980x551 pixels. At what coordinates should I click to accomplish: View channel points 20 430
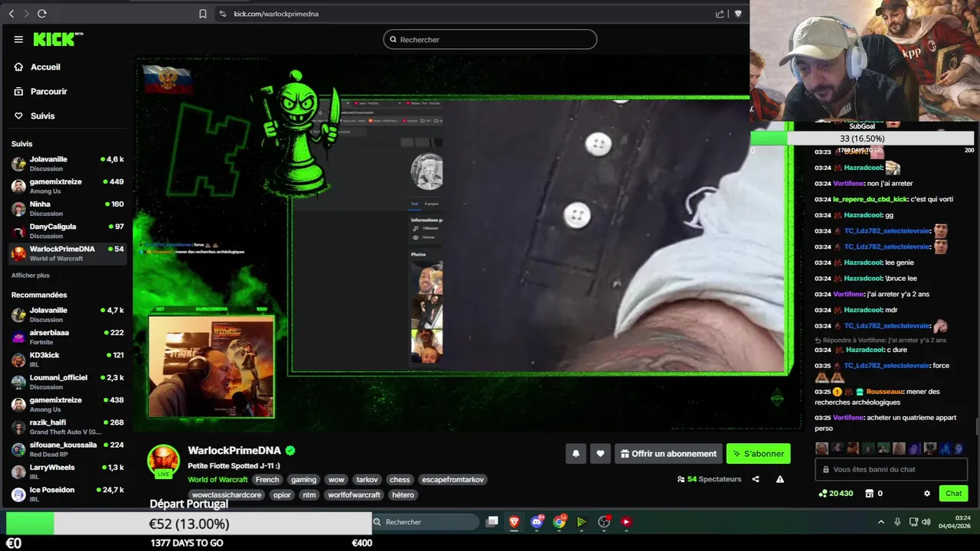tap(835, 494)
